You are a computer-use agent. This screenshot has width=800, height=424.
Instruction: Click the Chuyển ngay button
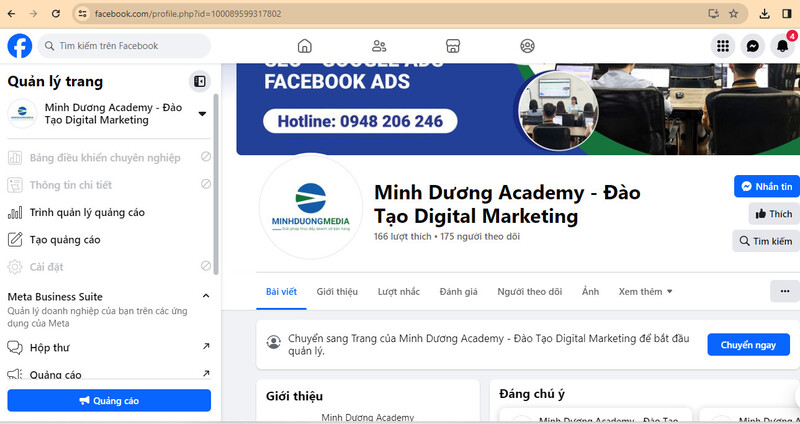[748, 345]
